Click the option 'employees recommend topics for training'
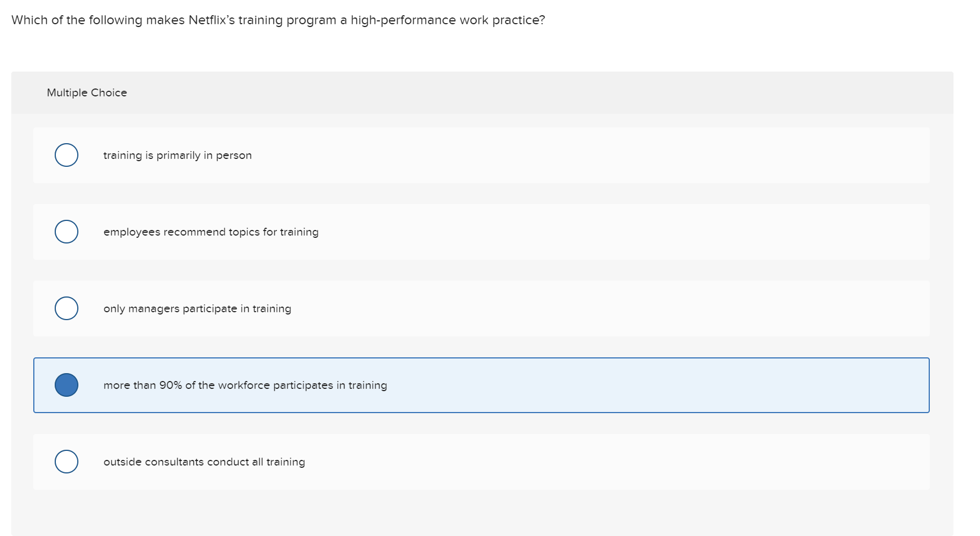980x536 pixels. point(211,232)
